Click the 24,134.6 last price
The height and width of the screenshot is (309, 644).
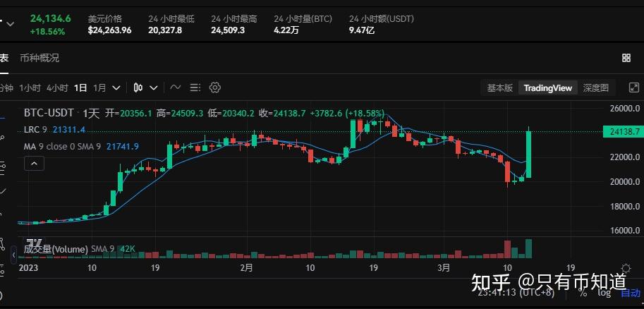50,19
